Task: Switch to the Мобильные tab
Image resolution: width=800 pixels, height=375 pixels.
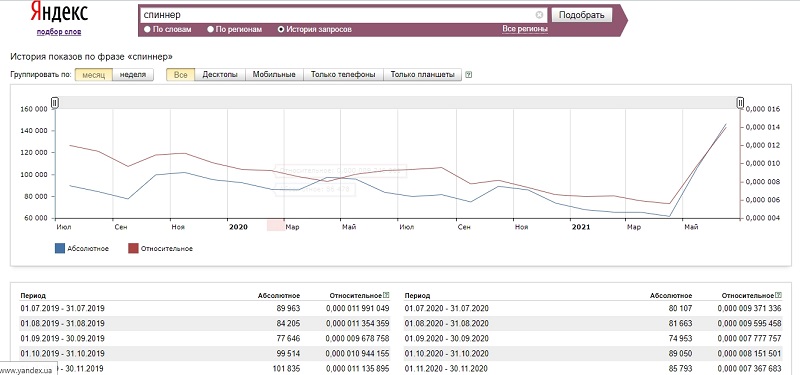Action: coord(274,74)
